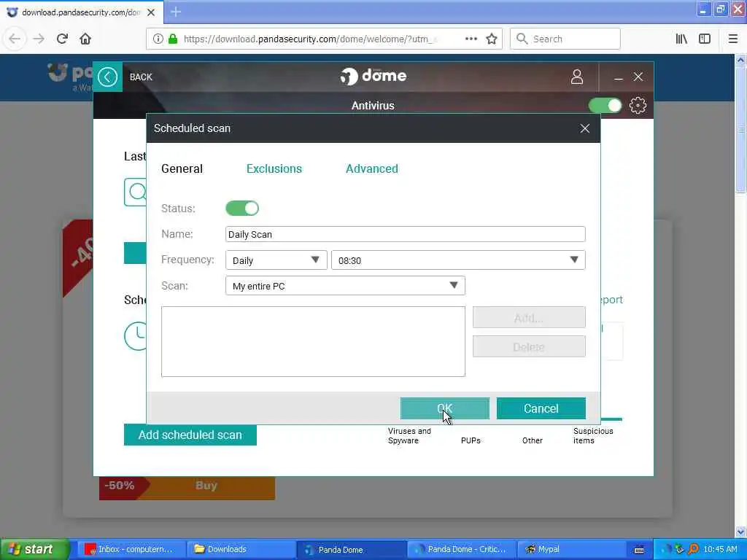Open Antivirus settings gear icon
747x560 pixels.
pos(638,105)
